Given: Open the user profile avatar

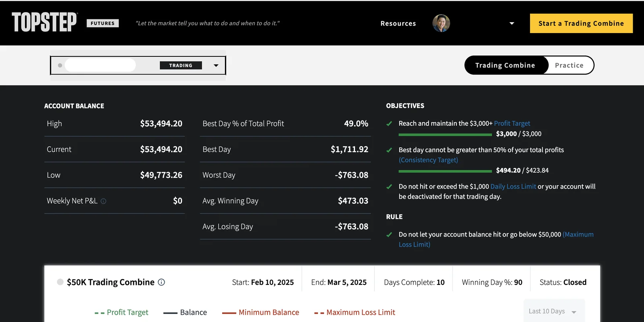Looking at the screenshot, I should 441,23.
